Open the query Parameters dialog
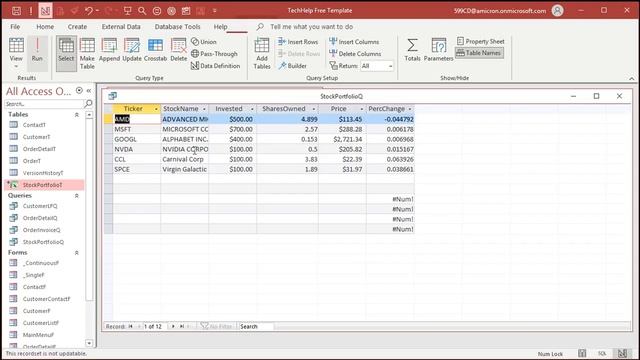 point(438,49)
